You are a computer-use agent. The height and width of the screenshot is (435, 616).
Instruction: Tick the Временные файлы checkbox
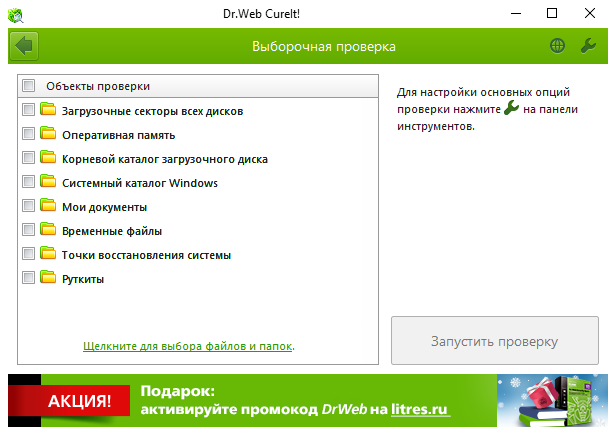(28, 229)
